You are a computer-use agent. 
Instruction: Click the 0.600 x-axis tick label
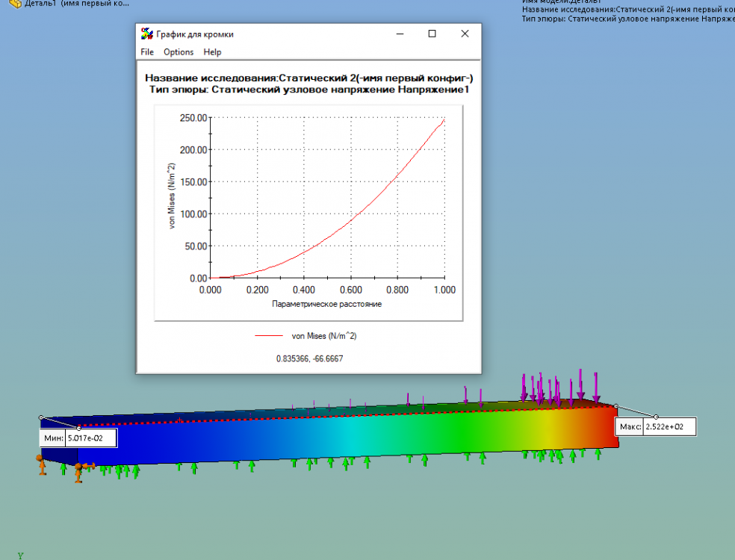pyautogui.click(x=350, y=290)
